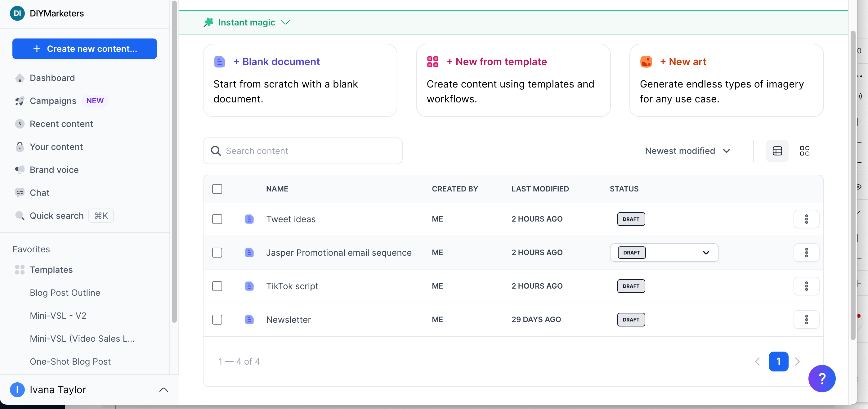Tick the select-all header checkbox
The height and width of the screenshot is (409, 868).
coord(217,189)
